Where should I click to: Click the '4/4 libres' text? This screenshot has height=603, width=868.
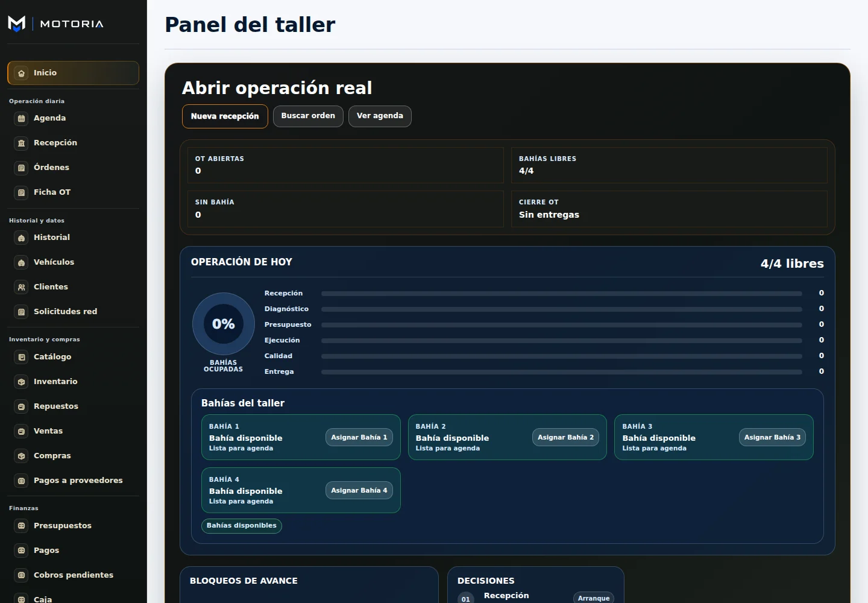click(x=792, y=264)
